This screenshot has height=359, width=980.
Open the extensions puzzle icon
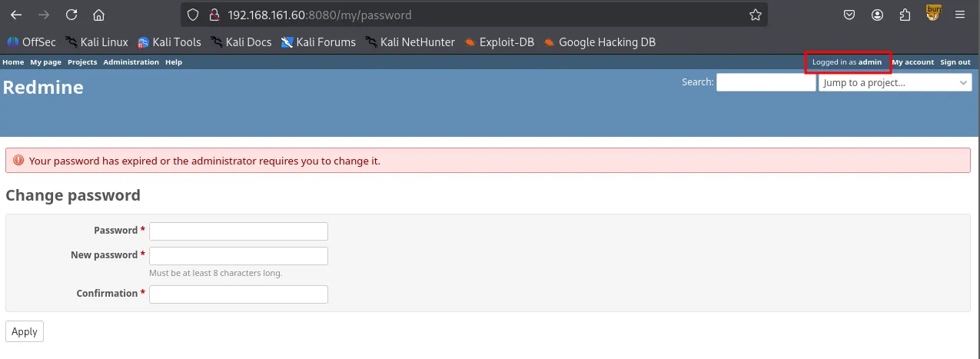(x=905, y=15)
